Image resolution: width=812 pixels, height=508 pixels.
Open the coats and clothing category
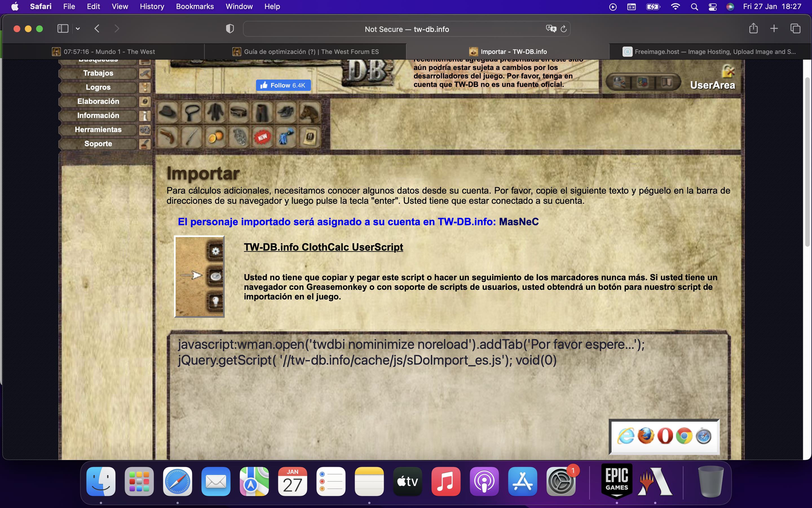(215, 112)
